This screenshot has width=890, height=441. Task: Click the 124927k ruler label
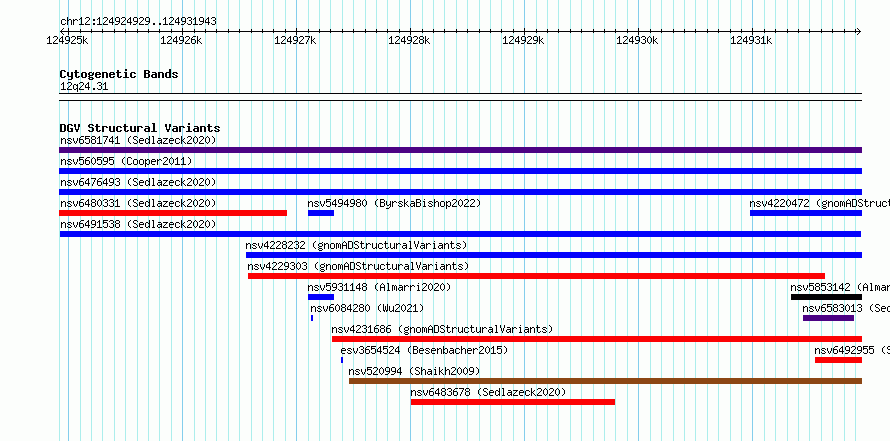pyautogui.click(x=295, y=40)
